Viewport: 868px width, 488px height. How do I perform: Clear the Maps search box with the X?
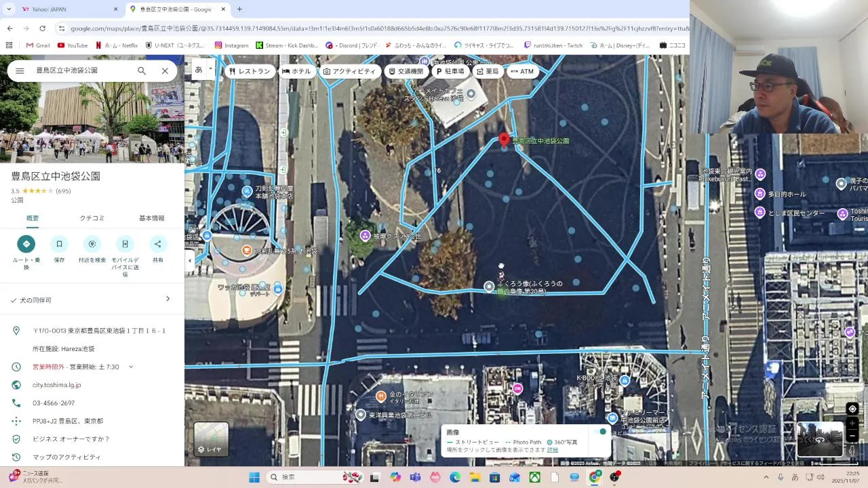click(x=165, y=70)
